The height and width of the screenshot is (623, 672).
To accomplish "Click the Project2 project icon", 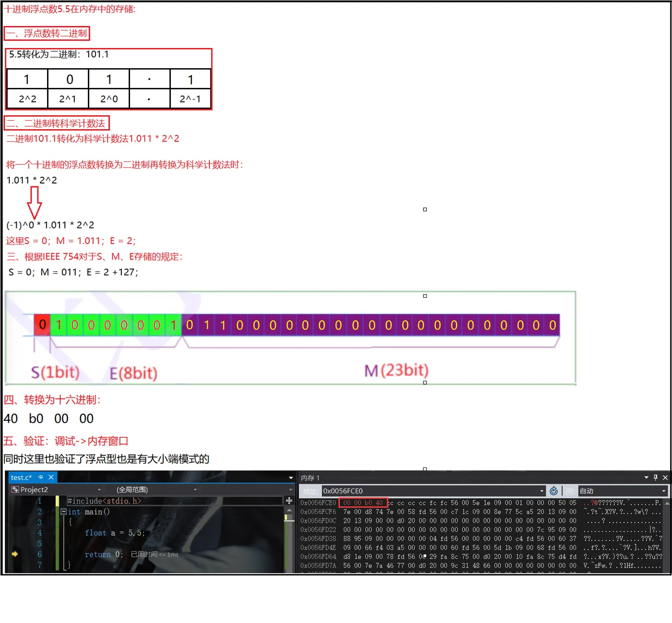I will [15, 489].
